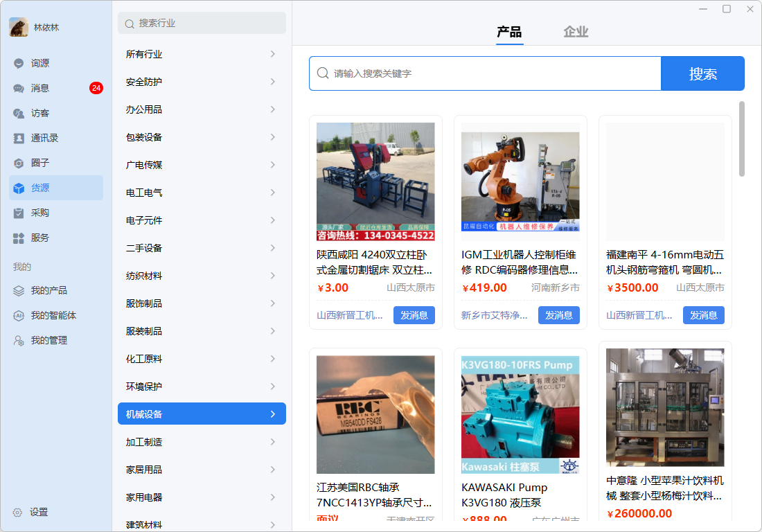Open seller link 新乡市艾特净...
Image resolution: width=762 pixels, height=532 pixels.
pyautogui.click(x=494, y=315)
